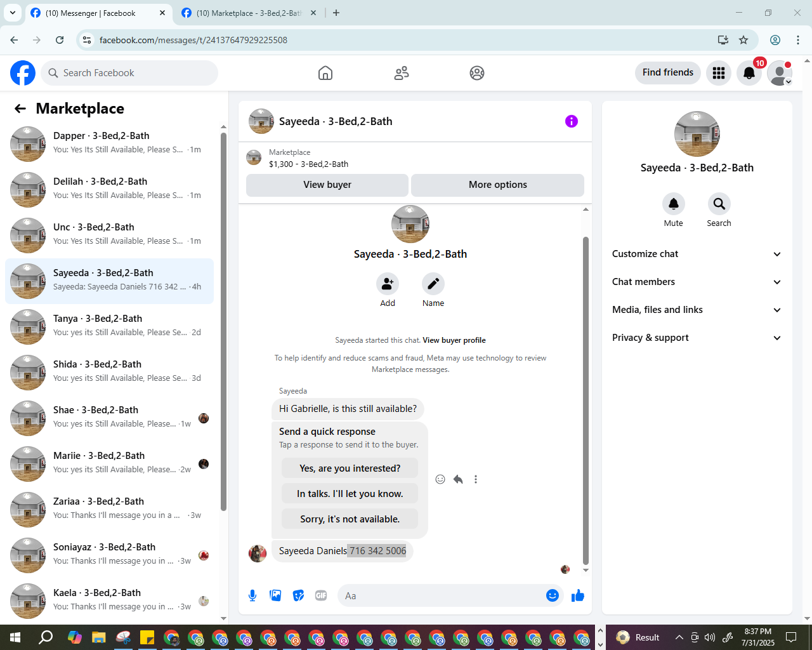Open the Home feed icon
Screen dimensions: 812x650
(325, 73)
